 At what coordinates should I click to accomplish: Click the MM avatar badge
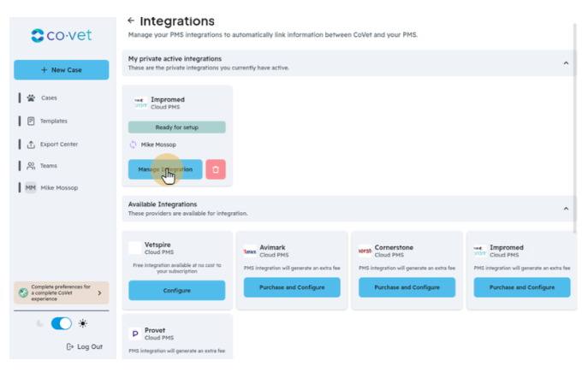30,187
